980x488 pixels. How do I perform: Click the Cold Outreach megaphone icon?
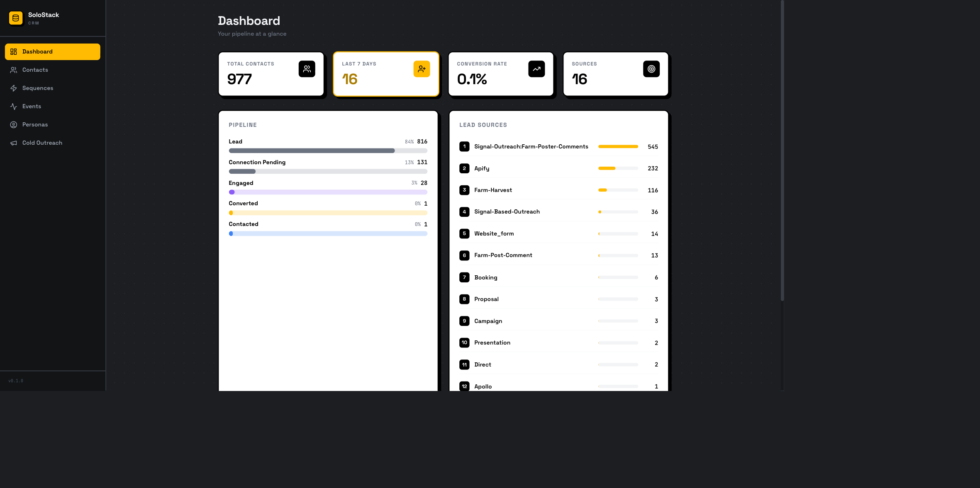click(13, 143)
